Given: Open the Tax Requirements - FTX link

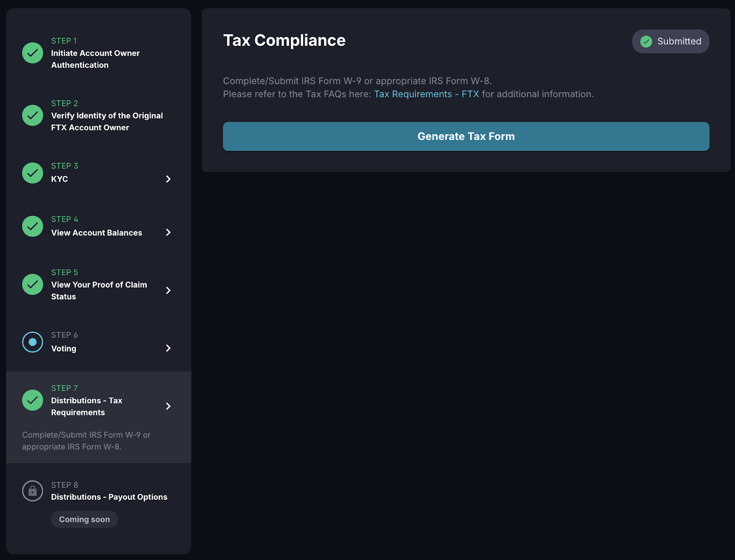Looking at the screenshot, I should pos(426,94).
